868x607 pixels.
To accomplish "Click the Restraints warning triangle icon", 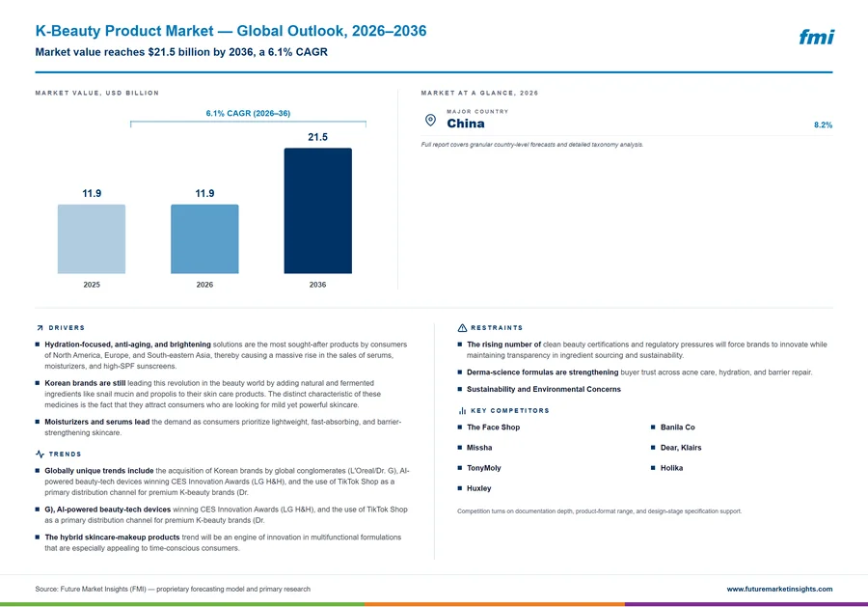I will pos(462,328).
